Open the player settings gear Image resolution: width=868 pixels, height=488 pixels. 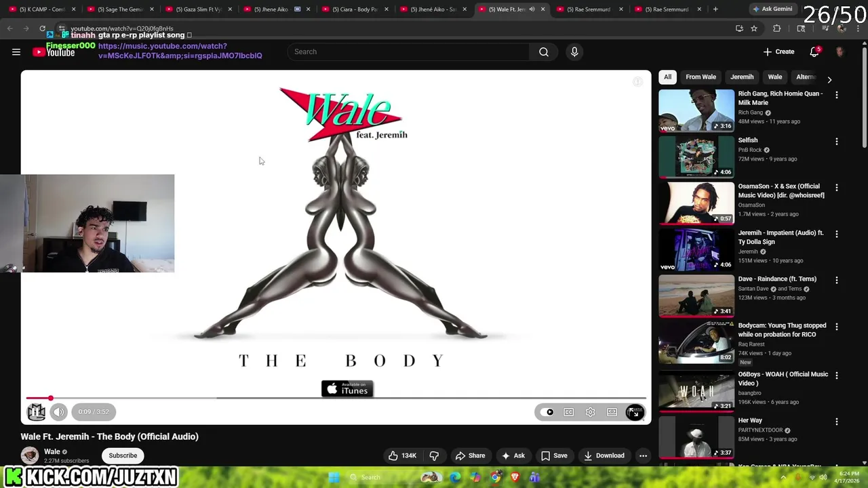(591, 412)
